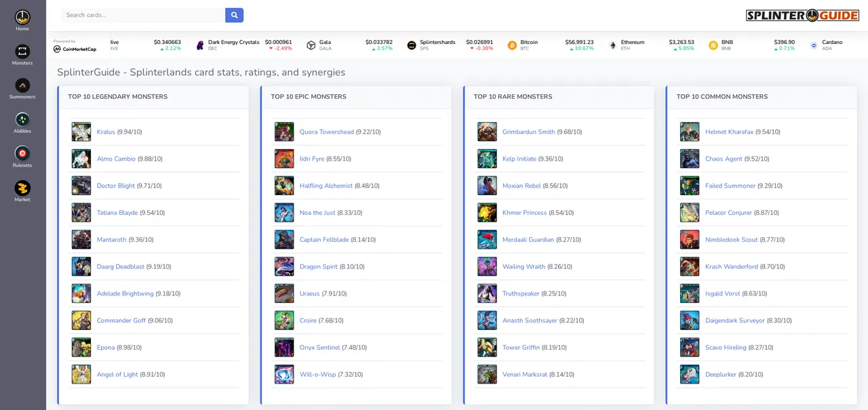Open the Rulesets sidebar icon
Viewport: 868px width, 410px height.
coord(22,154)
